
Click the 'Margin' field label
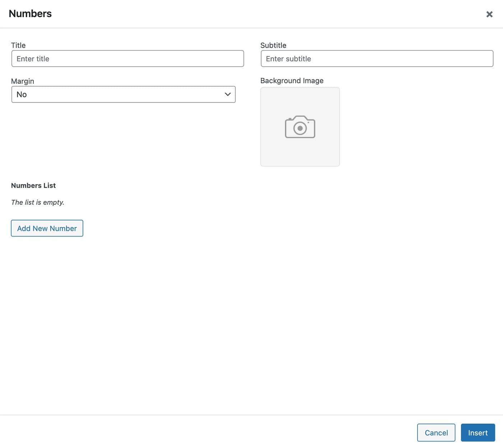pos(23,81)
